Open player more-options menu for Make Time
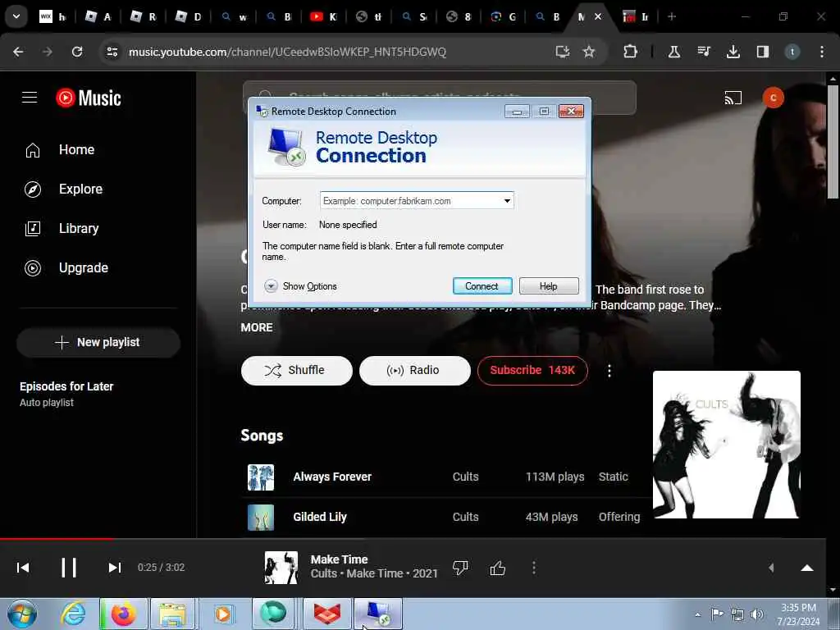840x630 pixels. 533,568
